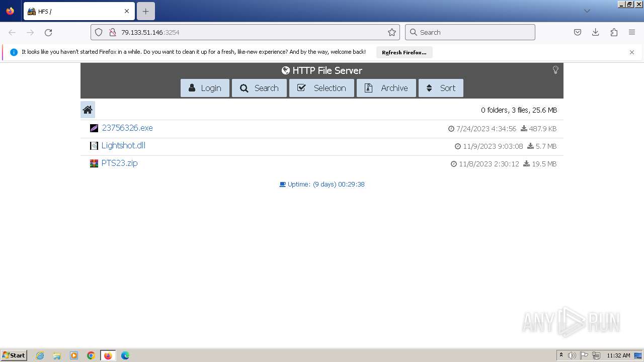Open Windows Media Player taskbar icon
Screen dimensions: 644x362
click(74, 355)
